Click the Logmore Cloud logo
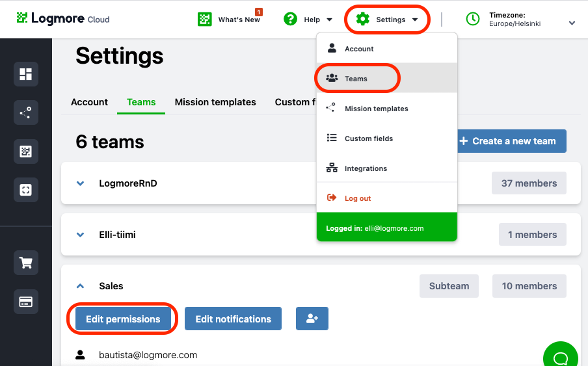Viewport: 588px width, 366px height. (x=63, y=18)
